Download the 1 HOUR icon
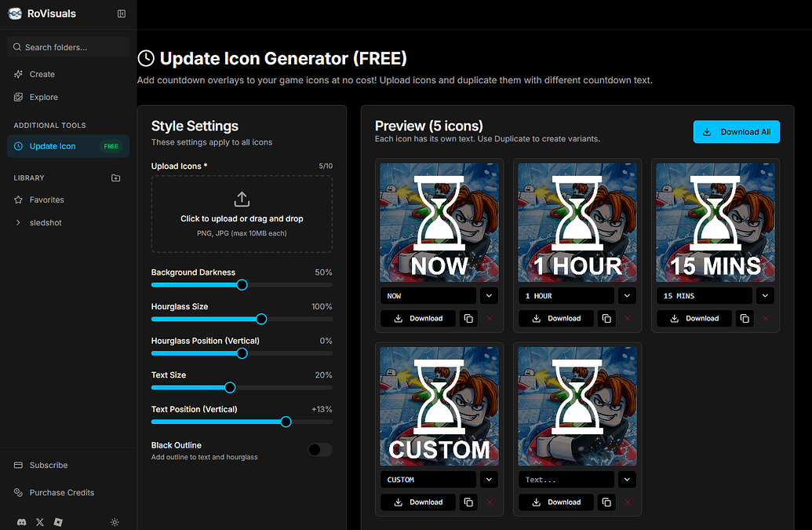The height and width of the screenshot is (530, 812). pyautogui.click(x=556, y=319)
